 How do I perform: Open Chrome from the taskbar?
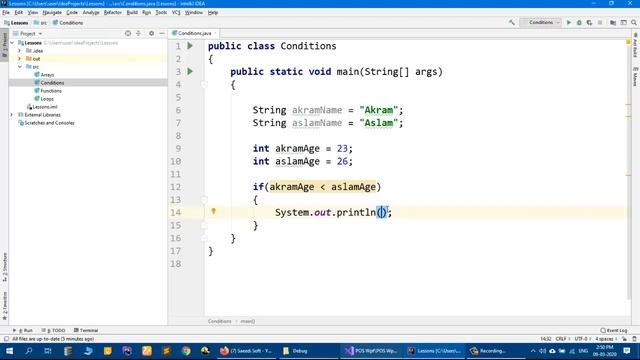pyautogui.click(x=186, y=351)
